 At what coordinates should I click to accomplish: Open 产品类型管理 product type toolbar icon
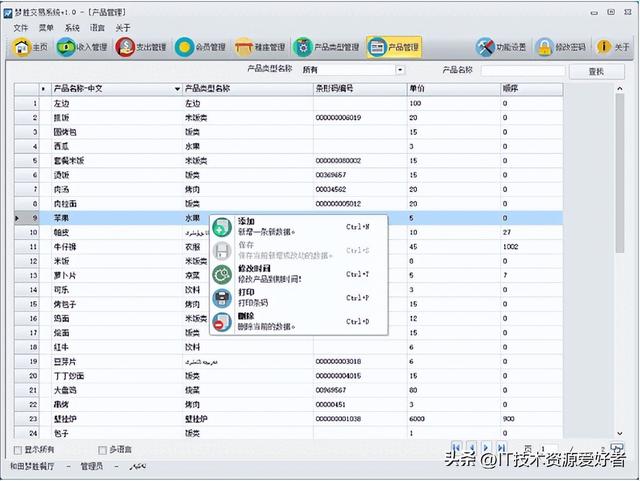point(327,47)
